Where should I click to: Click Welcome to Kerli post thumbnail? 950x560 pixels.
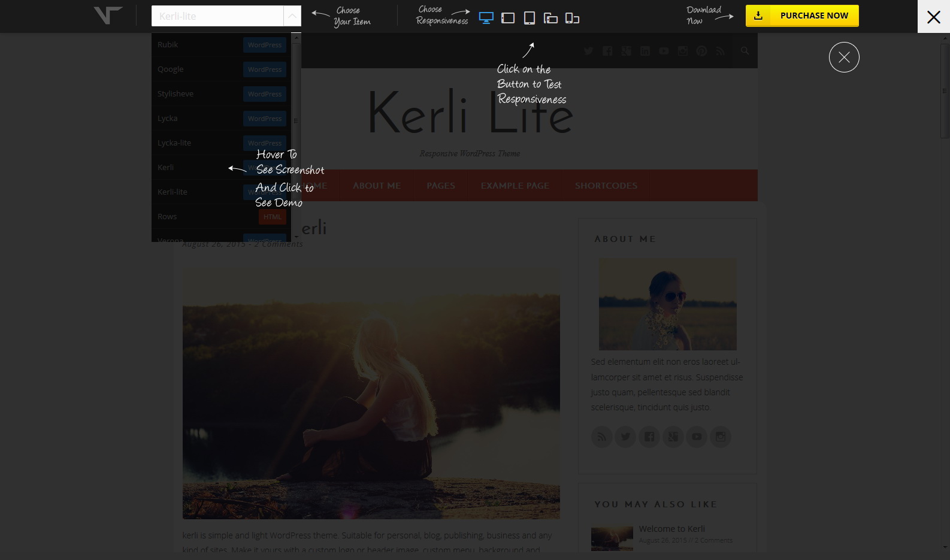click(612, 538)
